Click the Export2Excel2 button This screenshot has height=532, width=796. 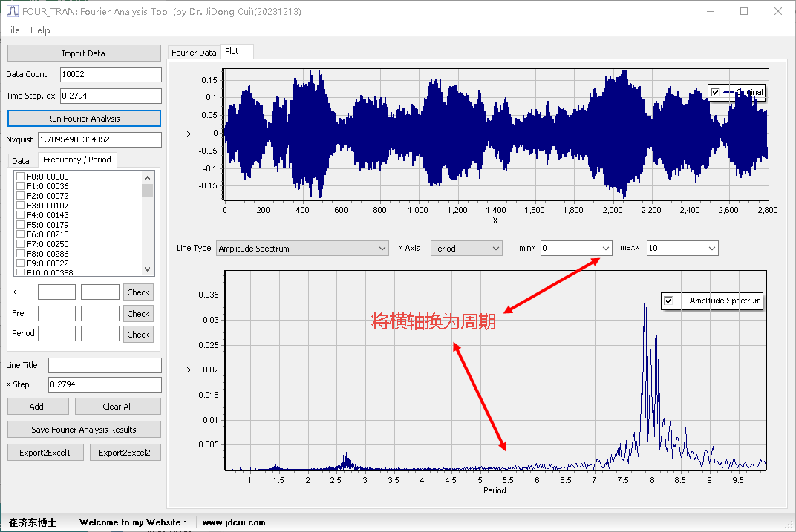[x=125, y=453]
